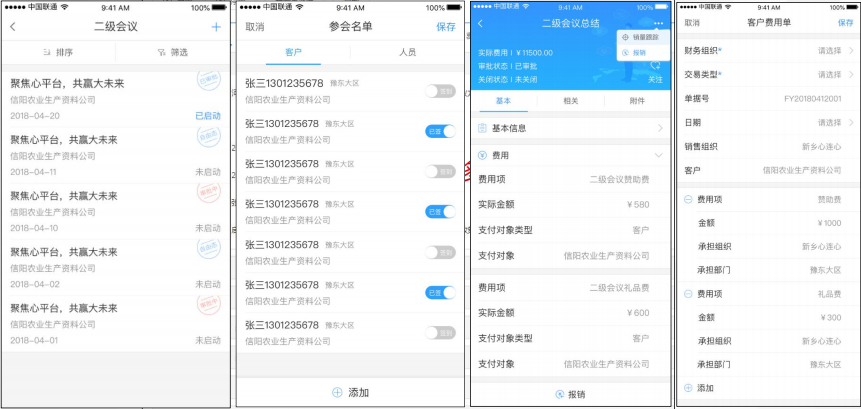This screenshot has width=861, height=409.
Task: Switch to the 人员 tab
Action: [x=407, y=52]
